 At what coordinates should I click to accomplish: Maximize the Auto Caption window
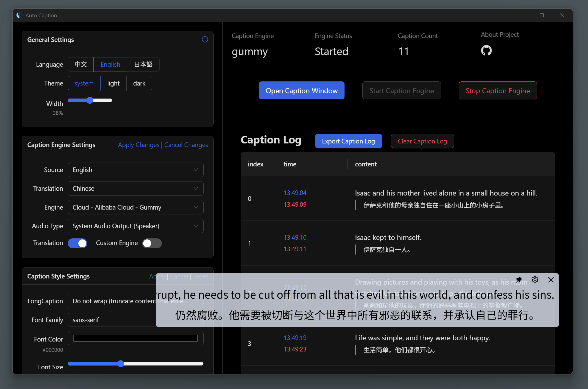(x=542, y=15)
